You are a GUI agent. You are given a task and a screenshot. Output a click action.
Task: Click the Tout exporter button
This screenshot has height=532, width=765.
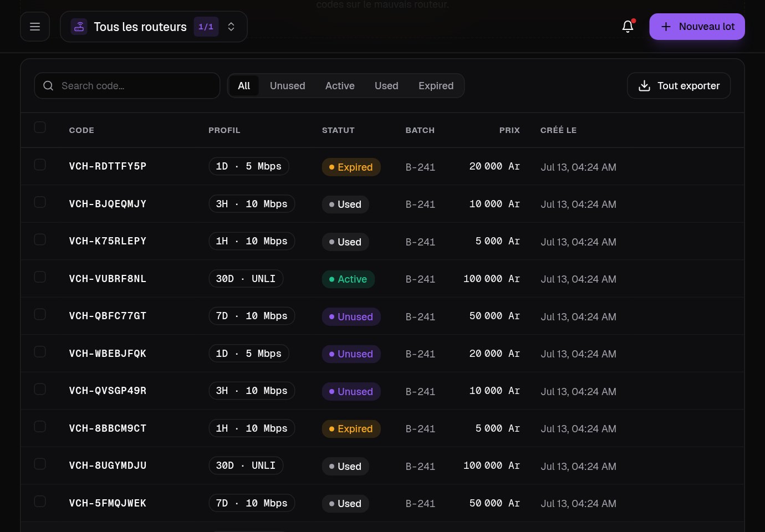[679, 86]
